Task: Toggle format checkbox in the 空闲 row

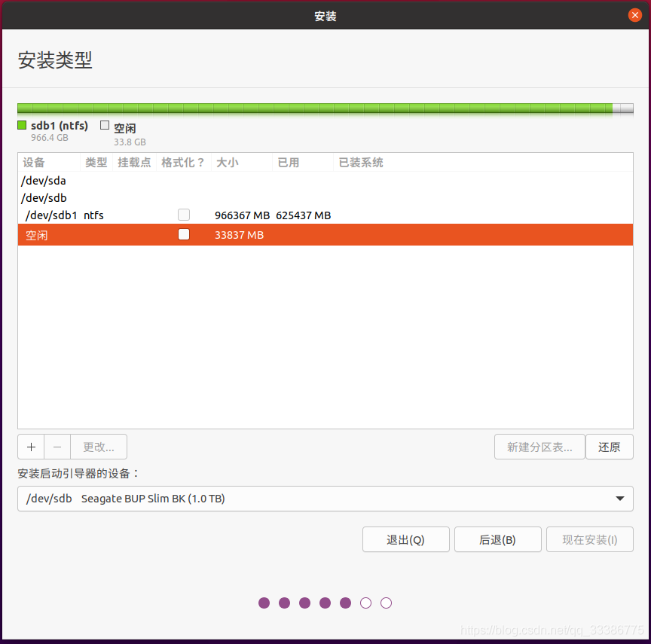Action: click(184, 234)
